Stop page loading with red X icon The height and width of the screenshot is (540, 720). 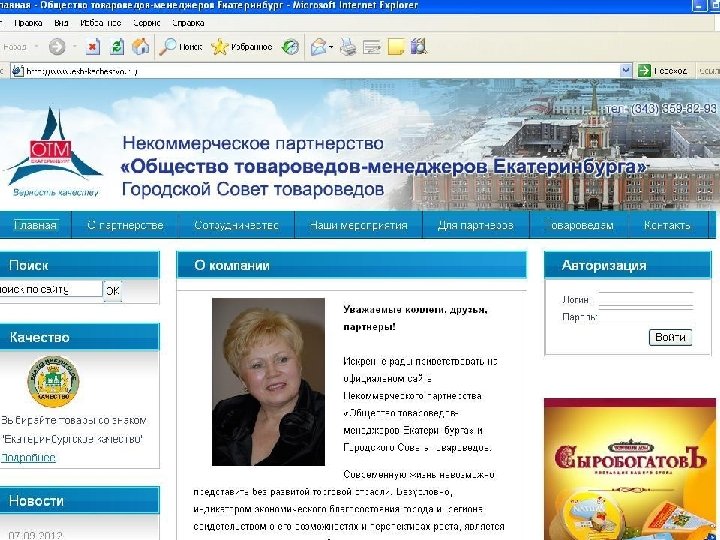pyautogui.click(x=93, y=47)
